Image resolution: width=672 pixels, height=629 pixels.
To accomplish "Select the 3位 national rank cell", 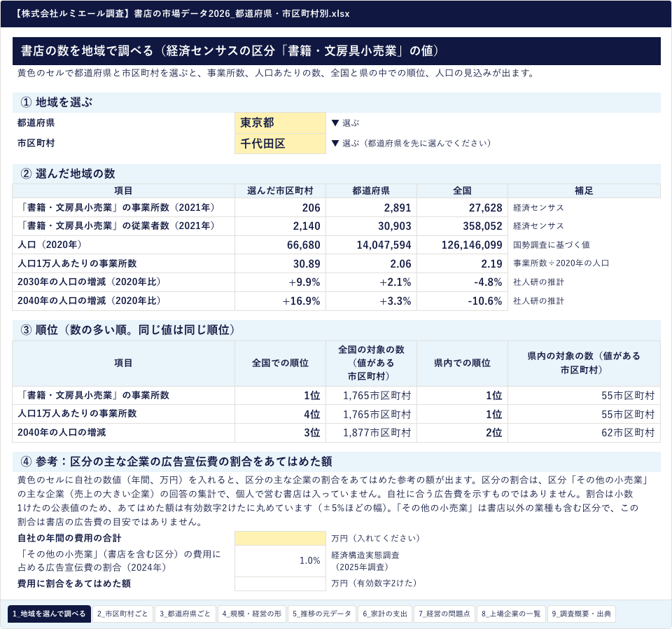I will click(280, 433).
